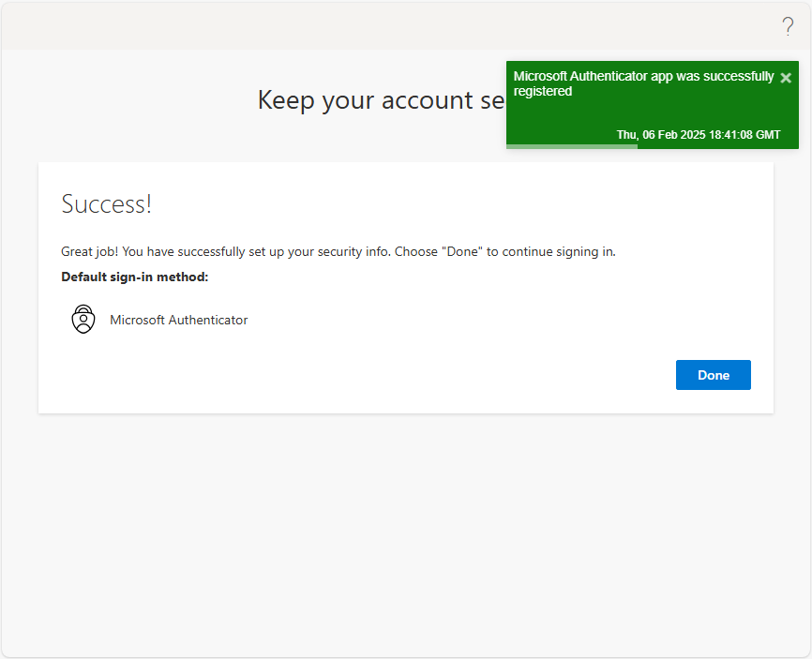812x659 pixels.
Task: Click the 'Success!' heading
Action: [106, 204]
